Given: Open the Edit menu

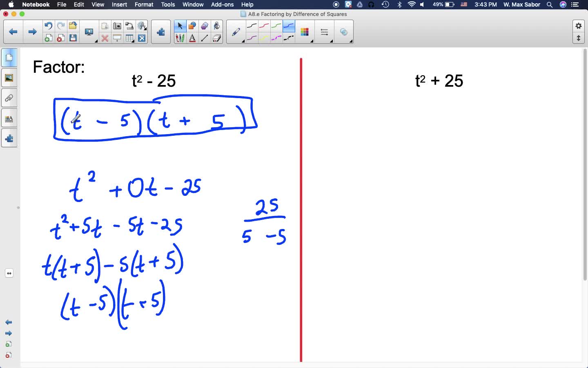Looking at the screenshot, I should click(x=79, y=4).
